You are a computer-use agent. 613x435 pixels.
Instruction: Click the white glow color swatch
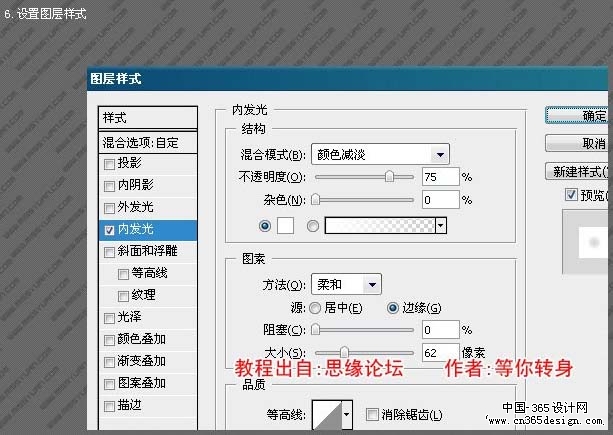pyautogui.click(x=285, y=226)
